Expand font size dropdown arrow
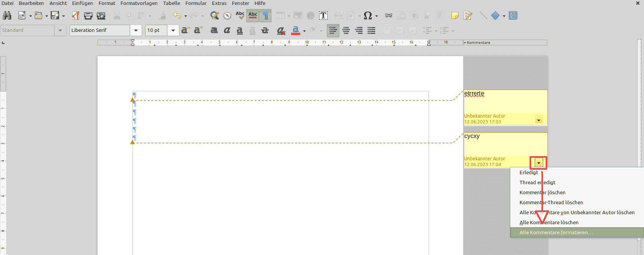Viewport: 644px width, 255px height. (173, 30)
